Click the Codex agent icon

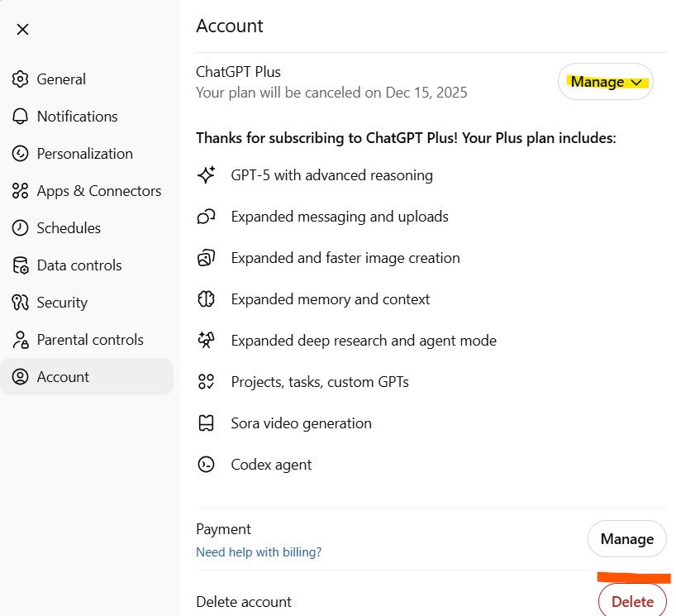tap(206, 465)
